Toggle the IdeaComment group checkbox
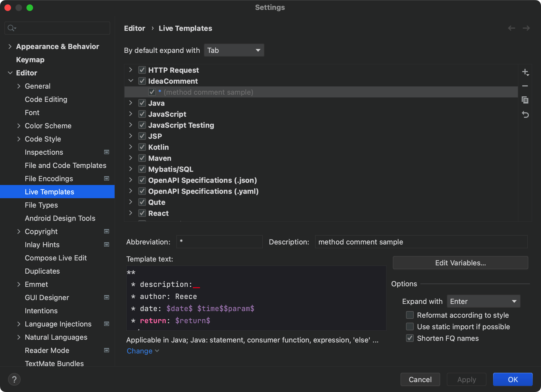Image resolution: width=541 pixels, height=392 pixels. pos(142,81)
